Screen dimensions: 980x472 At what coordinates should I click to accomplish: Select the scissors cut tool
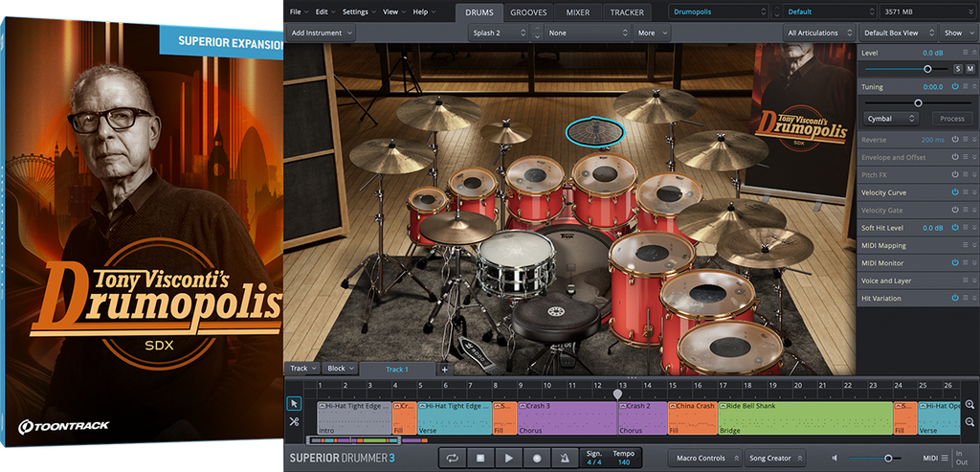click(295, 422)
